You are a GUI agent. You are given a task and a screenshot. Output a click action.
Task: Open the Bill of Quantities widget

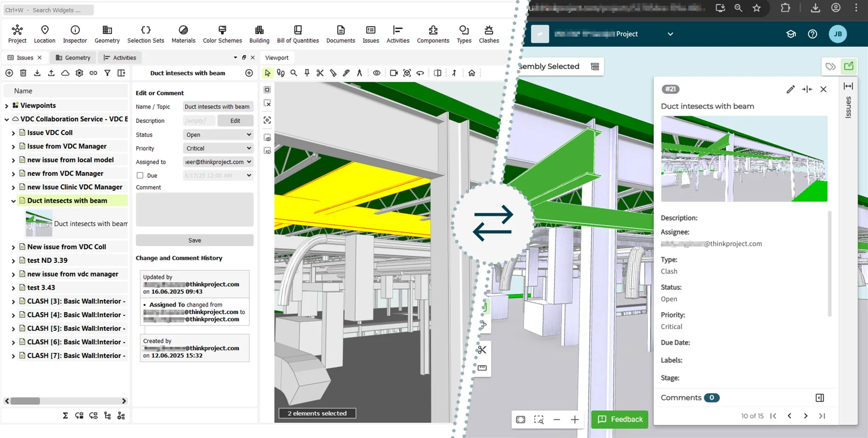[298, 34]
